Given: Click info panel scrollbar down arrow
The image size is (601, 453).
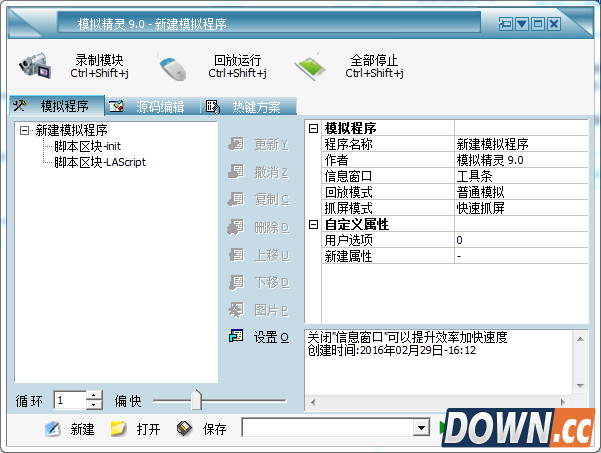Looking at the screenshot, I should [x=580, y=386].
